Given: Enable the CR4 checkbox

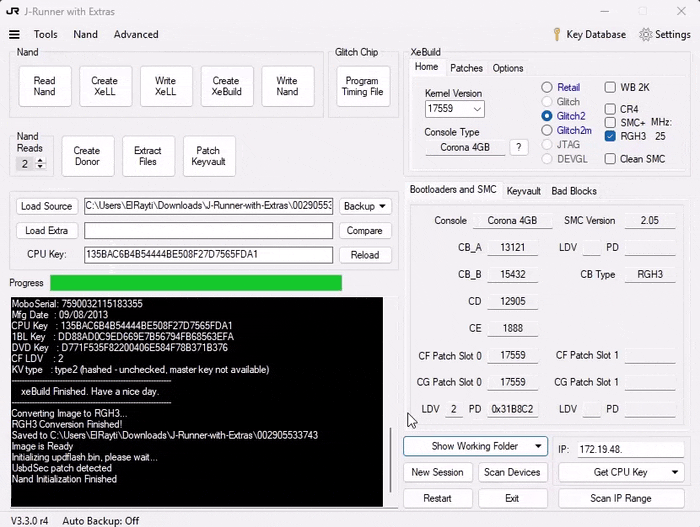Looking at the screenshot, I should coord(610,109).
